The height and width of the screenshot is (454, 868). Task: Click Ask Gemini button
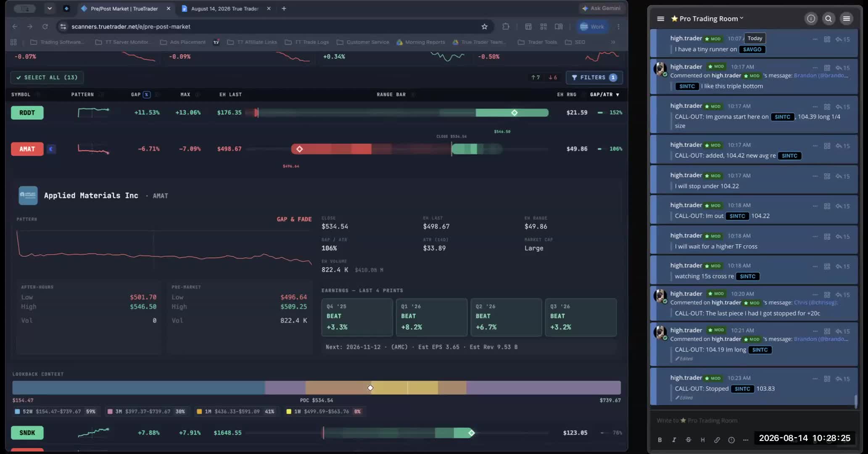tap(601, 8)
